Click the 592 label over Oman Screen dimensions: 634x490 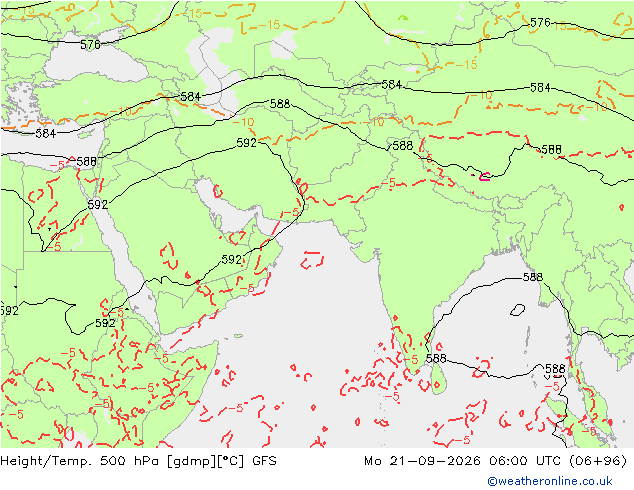(232, 260)
